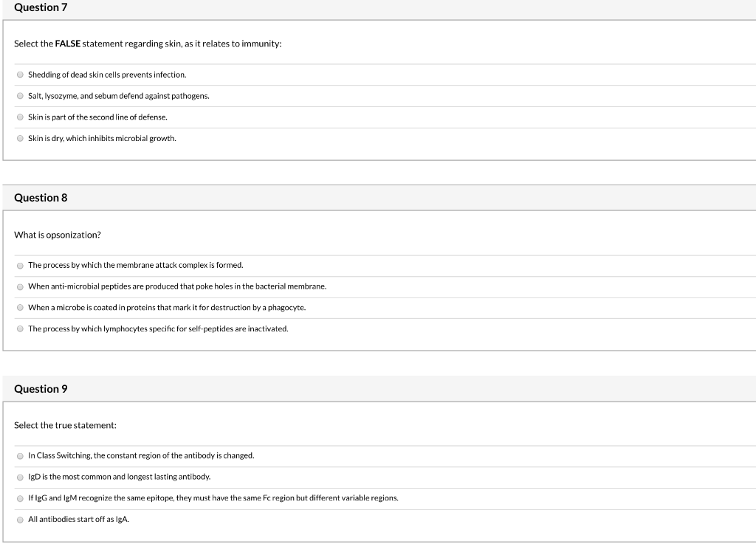
Task: Mark 'All antibodies start off as IgA'
Action: pos(20,520)
